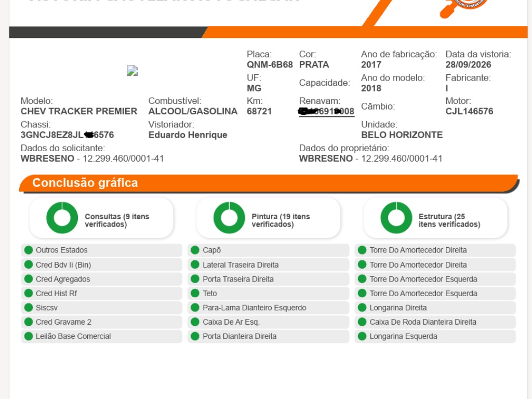Click the green status dot beside Outros Estados
532x399 pixels.
(x=29, y=250)
